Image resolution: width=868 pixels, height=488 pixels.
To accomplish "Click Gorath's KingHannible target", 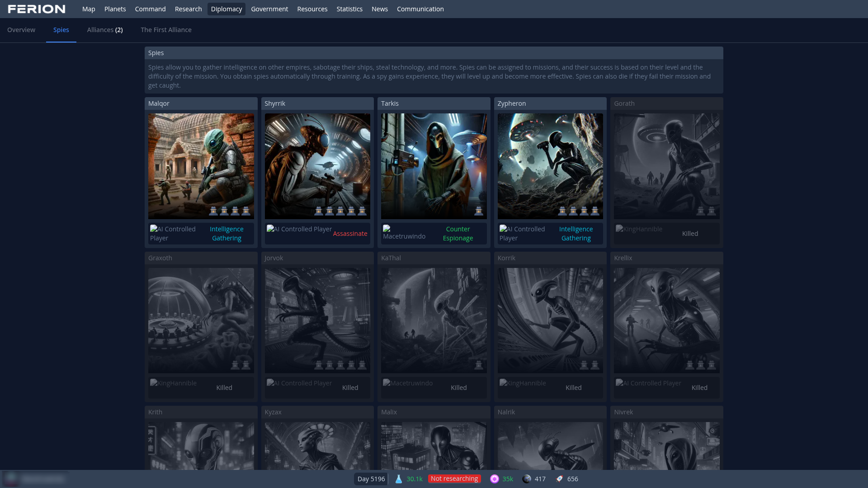I will click(639, 229).
